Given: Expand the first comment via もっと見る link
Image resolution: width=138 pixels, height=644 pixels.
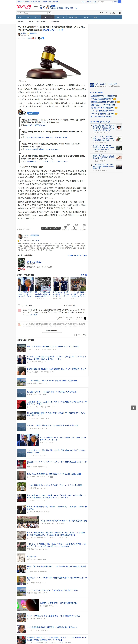Looking at the screenshot, I should (33, 314).
